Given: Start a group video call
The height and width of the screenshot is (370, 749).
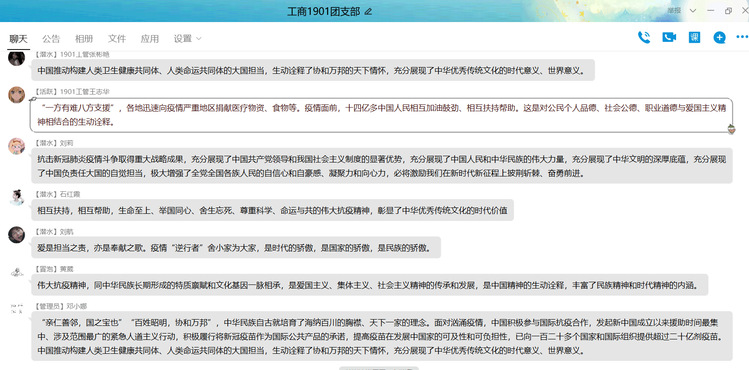Looking at the screenshot, I should [x=669, y=37].
